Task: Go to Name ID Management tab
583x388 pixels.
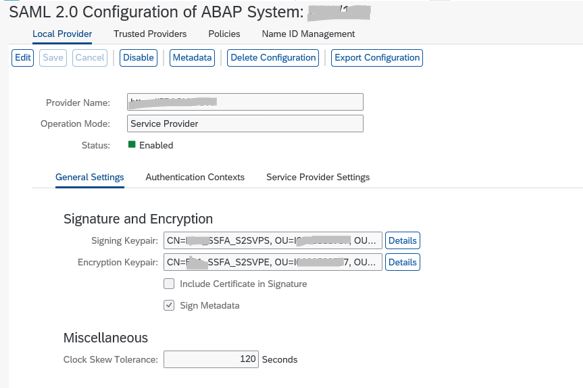Action: (x=308, y=34)
